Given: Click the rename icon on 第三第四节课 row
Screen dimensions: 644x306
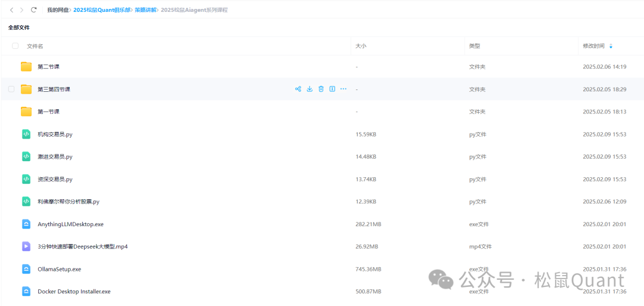Looking at the screenshot, I should tap(332, 89).
